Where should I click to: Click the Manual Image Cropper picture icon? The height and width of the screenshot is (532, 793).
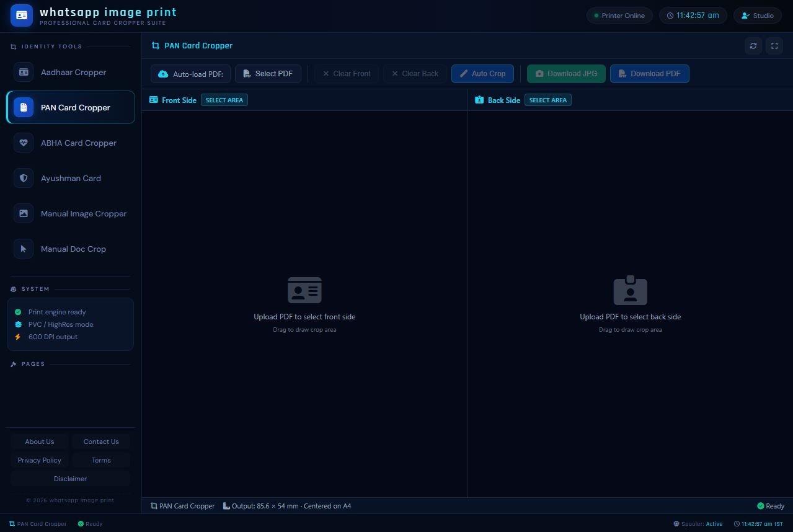(24, 213)
